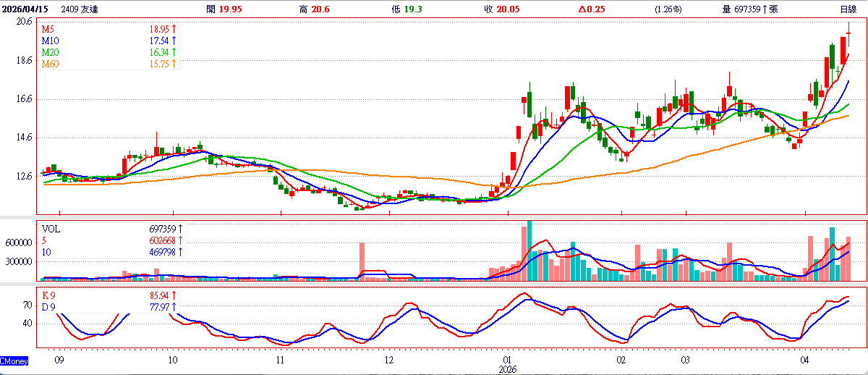Click the 01 month label on time axis
868x375 pixels.
(506, 359)
